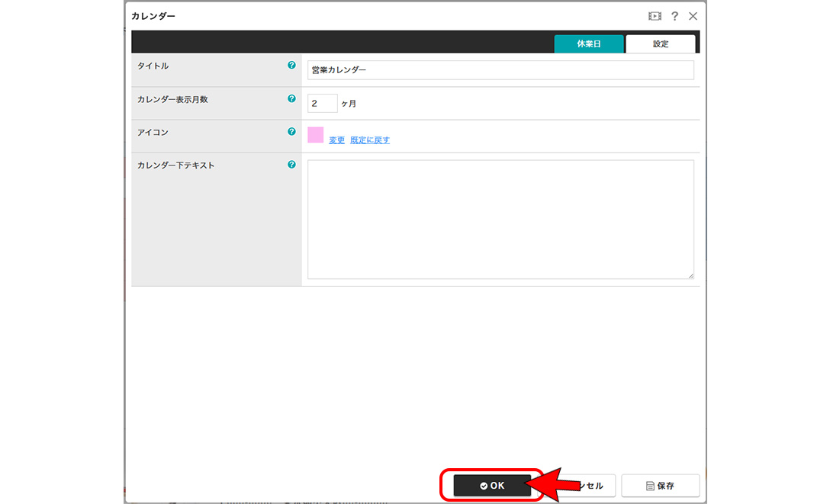Switch to the 休業日 tab
Viewport: 830px width, 504px height.
[589, 44]
